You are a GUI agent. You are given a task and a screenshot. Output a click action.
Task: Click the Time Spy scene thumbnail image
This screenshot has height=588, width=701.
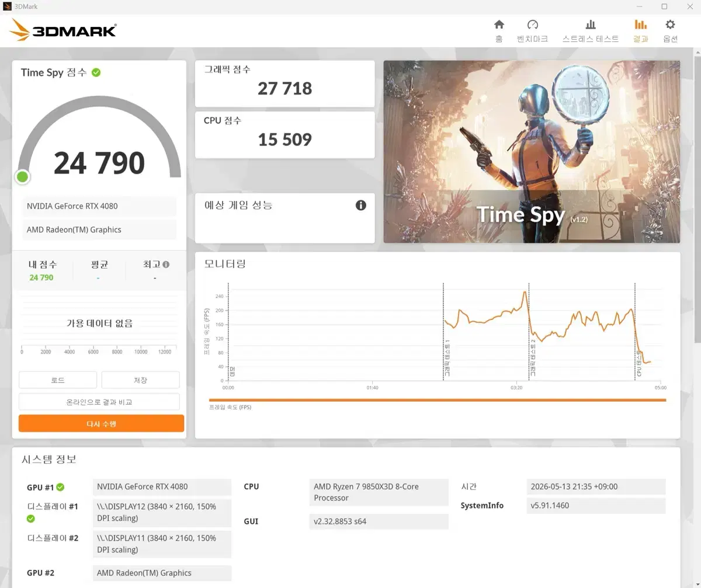532,152
